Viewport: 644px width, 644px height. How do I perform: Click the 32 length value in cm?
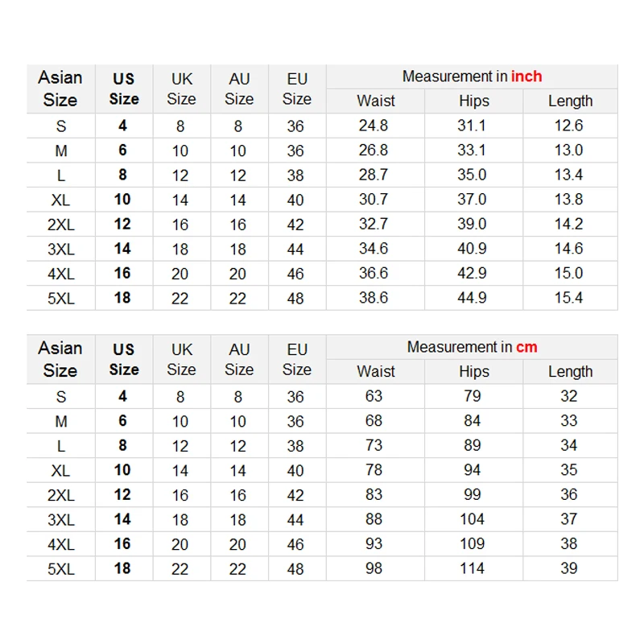(x=568, y=396)
